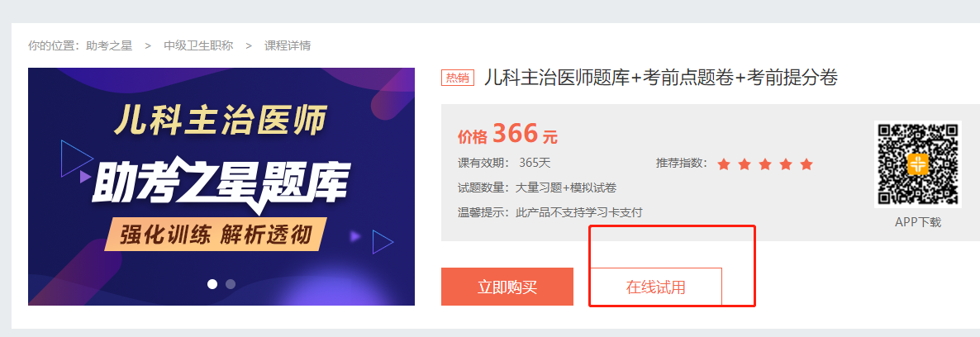Click the APP download QR code
The width and height of the screenshot is (980, 337).
(x=917, y=164)
